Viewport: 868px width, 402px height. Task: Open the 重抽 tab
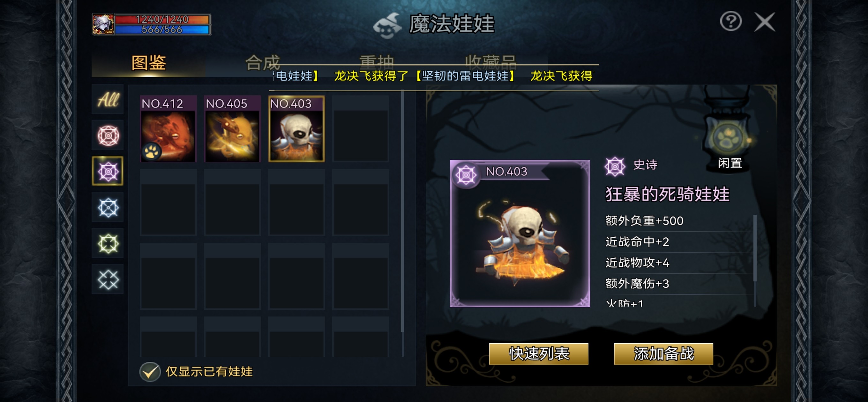coord(377,62)
